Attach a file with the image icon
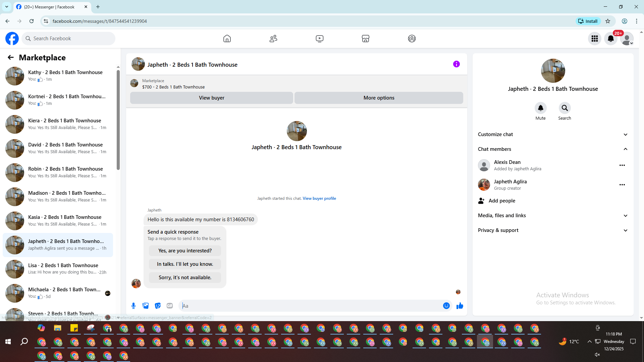 tap(146, 306)
